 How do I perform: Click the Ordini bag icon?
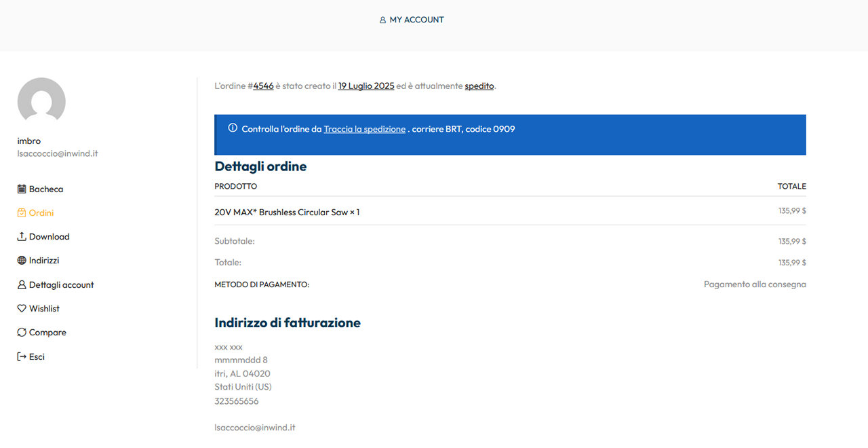[x=22, y=213]
